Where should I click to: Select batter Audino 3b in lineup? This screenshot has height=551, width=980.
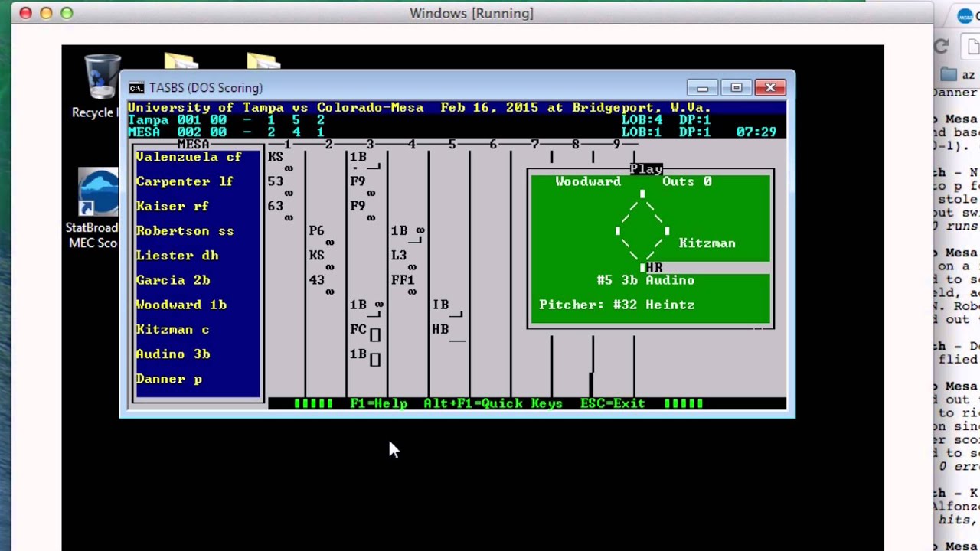coord(172,354)
